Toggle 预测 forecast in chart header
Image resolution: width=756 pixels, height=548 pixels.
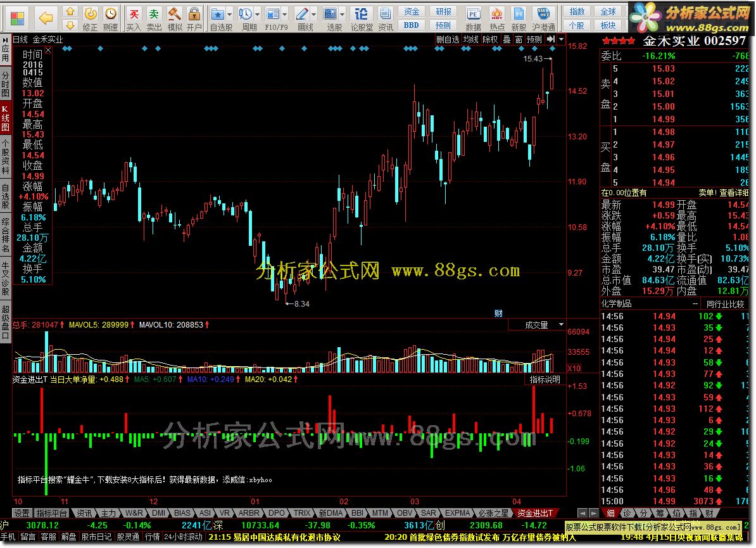point(534,39)
